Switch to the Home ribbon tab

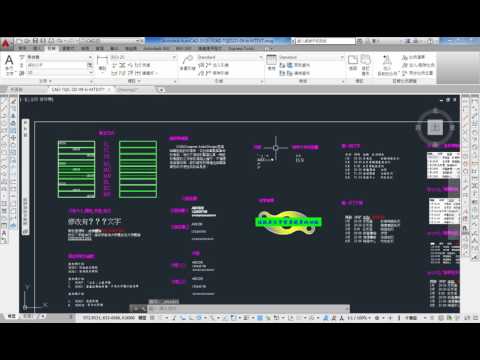[x=23, y=49]
